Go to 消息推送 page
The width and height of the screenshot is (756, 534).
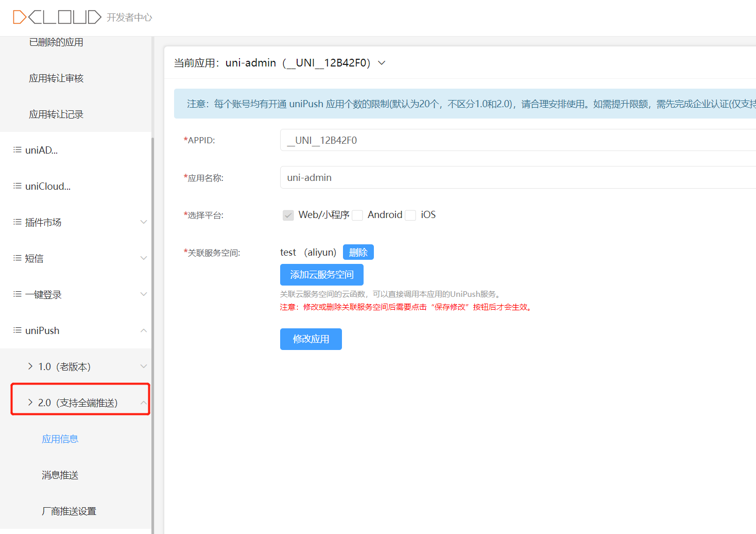(60, 475)
